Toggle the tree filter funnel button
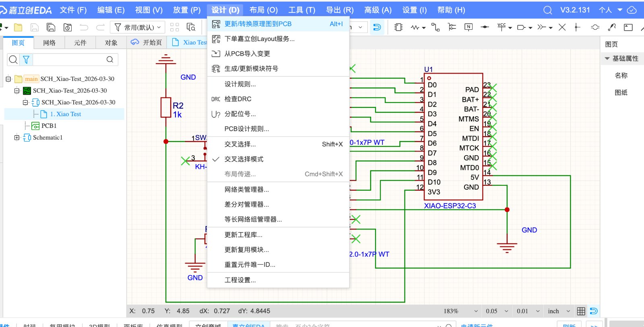 [x=26, y=60]
